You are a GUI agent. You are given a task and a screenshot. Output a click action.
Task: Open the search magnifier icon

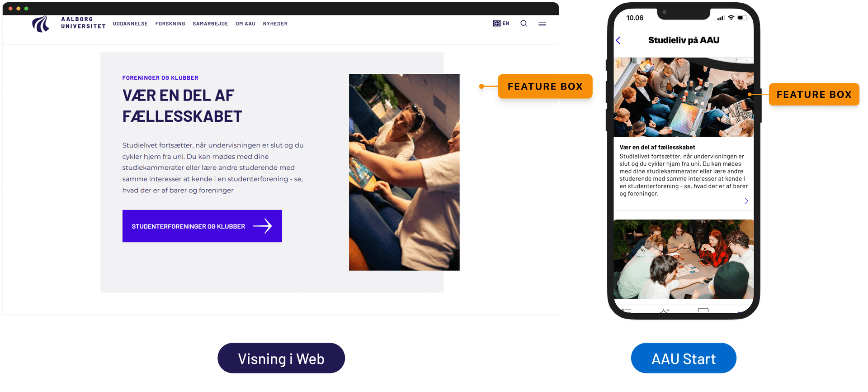[x=524, y=24]
